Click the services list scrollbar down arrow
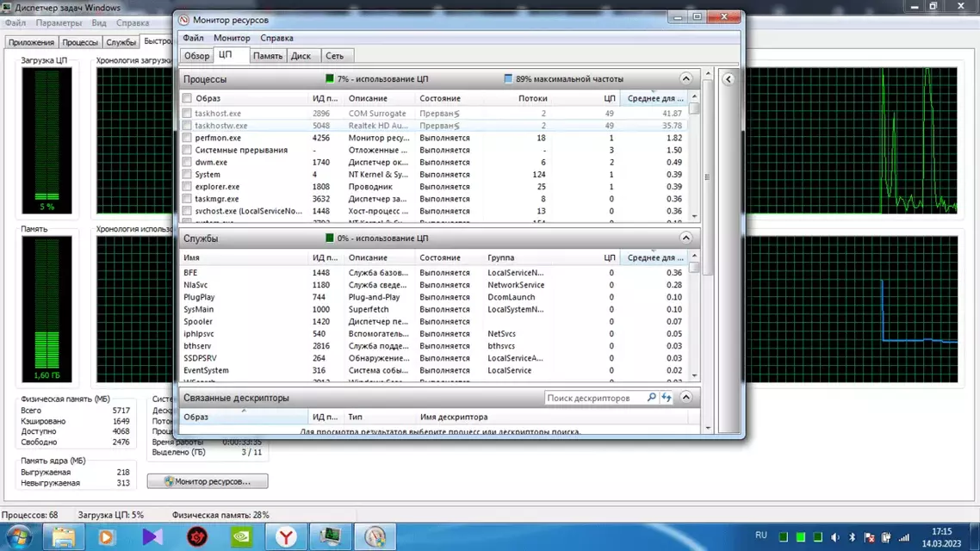 pyautogui.click(x=694, y=375)
